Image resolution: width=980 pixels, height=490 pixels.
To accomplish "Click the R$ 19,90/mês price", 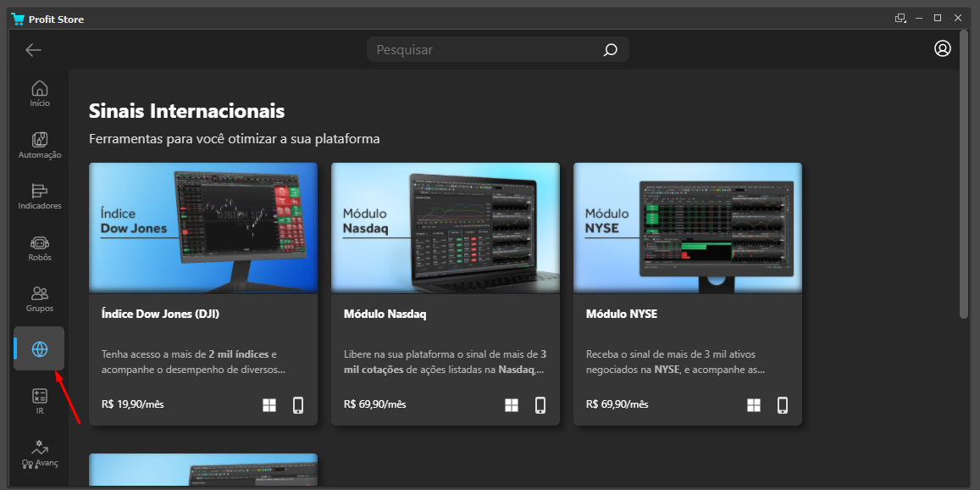I will (132, 404).
